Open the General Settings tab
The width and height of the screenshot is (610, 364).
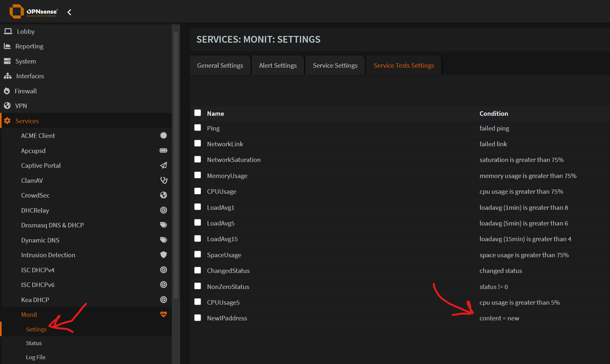coord(220,65)
